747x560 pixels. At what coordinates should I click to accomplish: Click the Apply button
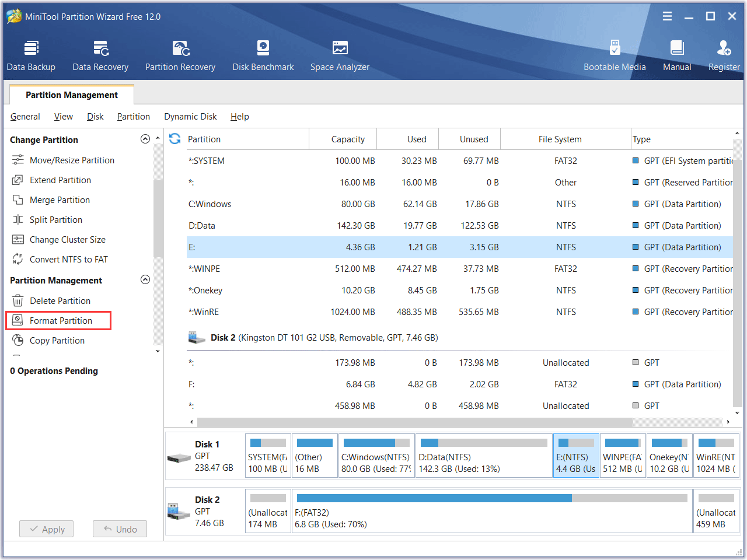point(46,529)
